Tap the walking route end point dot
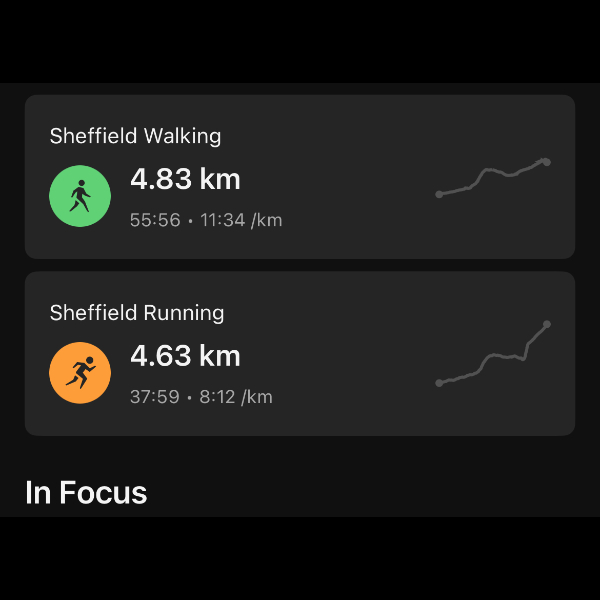 click(547, 162)
